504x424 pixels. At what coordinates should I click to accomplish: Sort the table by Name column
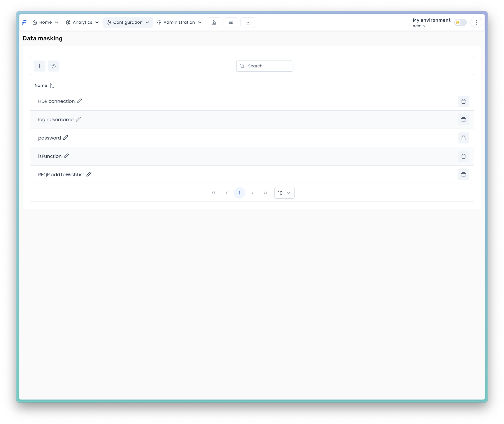[52, 86]
